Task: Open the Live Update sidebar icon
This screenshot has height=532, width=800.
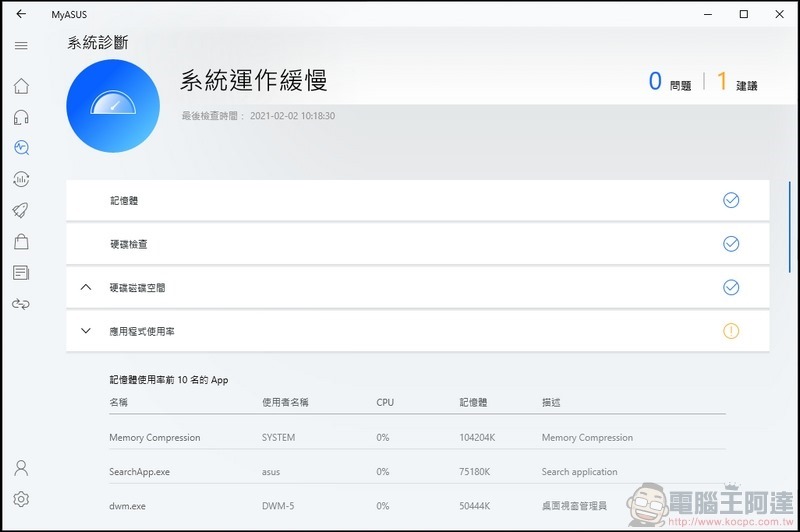Action: 21,179
